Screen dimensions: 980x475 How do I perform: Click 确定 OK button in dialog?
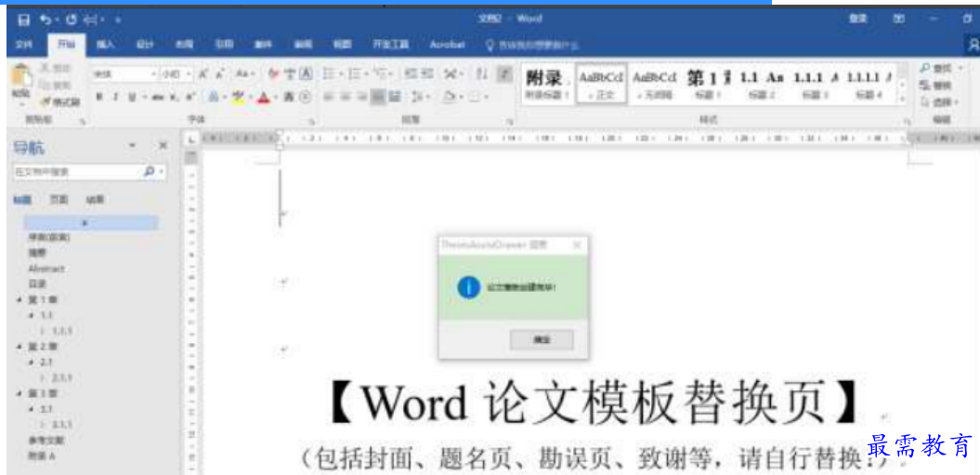pos(542,340)
